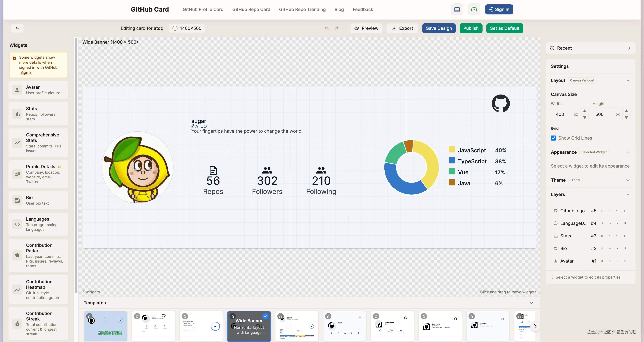Click the undo arrow icon
This screenshot has height=342, width=644.
pyautogui.click(x=327, y=28)
